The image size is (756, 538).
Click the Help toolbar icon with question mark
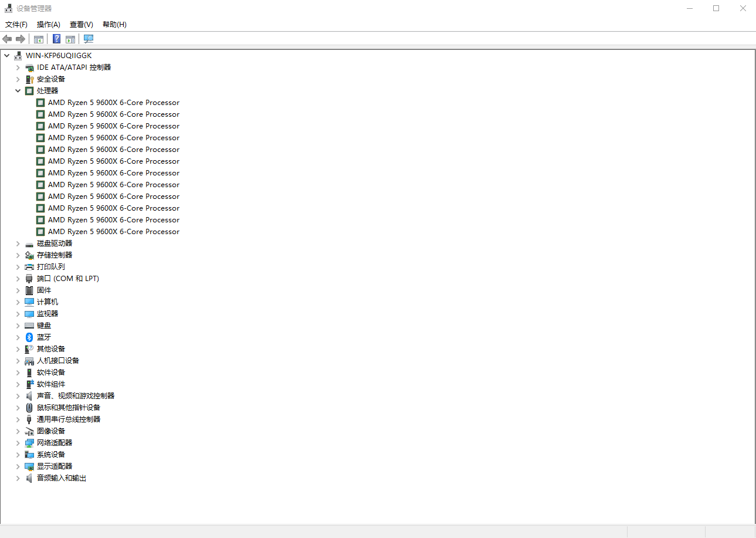click(x=56, y=39)
